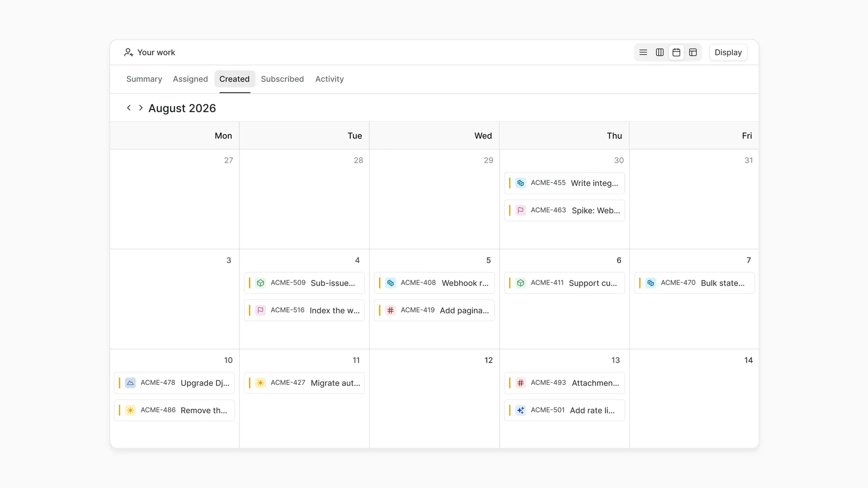Switch to the Summary tab
Screen dimensions: 868x488
144,79
